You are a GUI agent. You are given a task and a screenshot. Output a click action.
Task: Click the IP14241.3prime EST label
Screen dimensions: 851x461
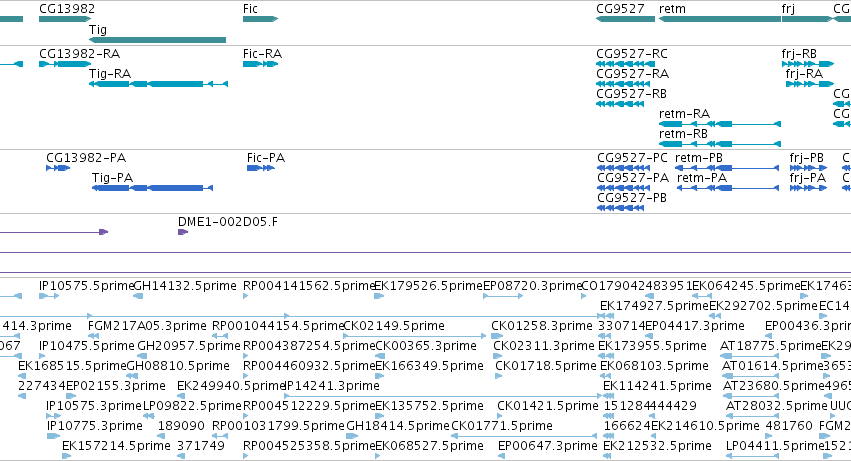tap(332, 386)
